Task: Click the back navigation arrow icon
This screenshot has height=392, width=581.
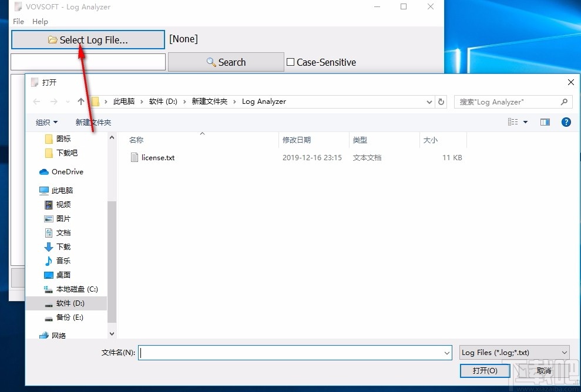Action: (x=36, y=101)
